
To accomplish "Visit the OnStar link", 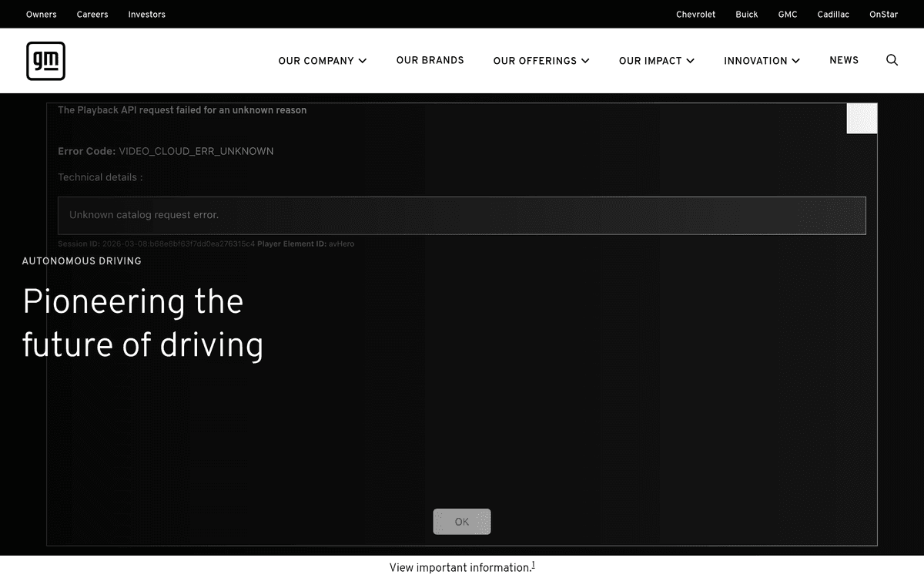I will click(x=883, y=14).
